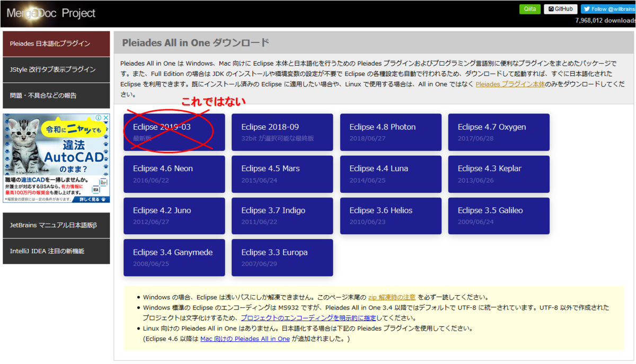
Task: Close the AutoCAD ad with X icon
Action: (106, 118)
